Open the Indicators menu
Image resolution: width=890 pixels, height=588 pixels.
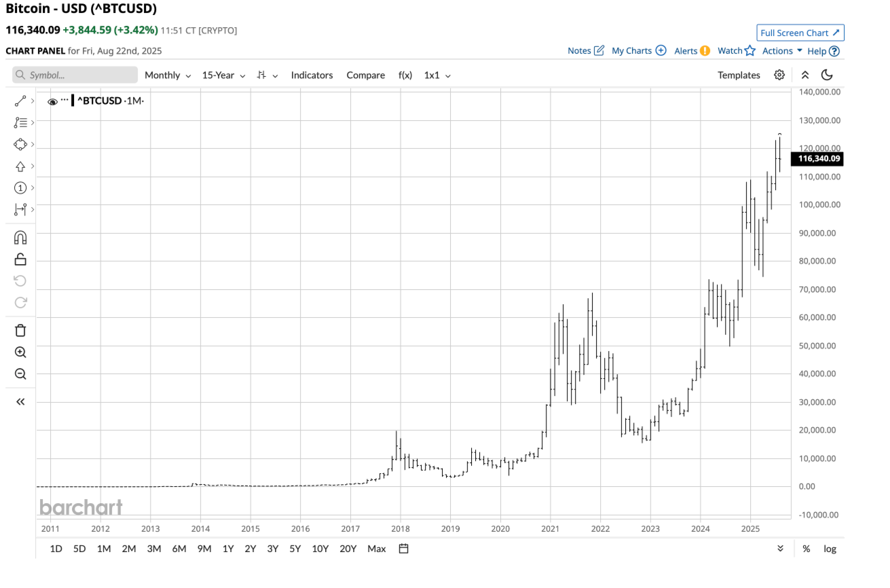(x=312, y=75)
